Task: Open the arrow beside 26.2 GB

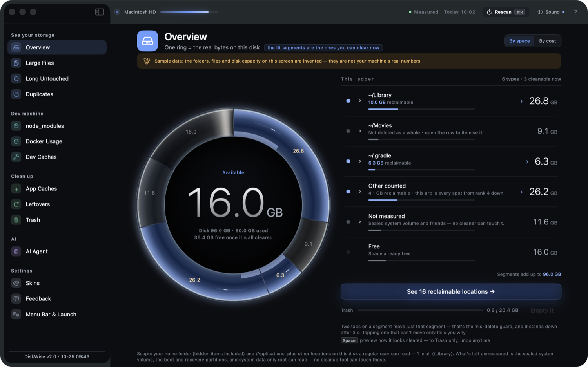Action: 521,192
